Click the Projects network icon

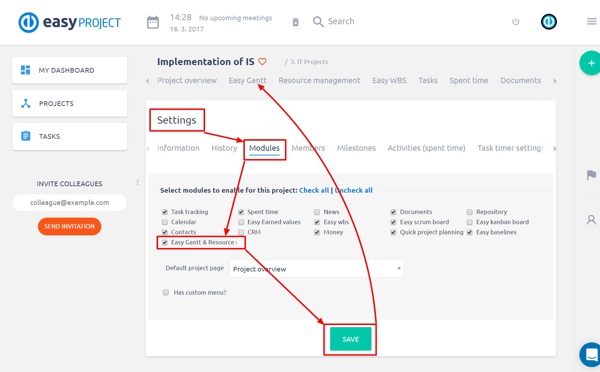tap(26, 103)
